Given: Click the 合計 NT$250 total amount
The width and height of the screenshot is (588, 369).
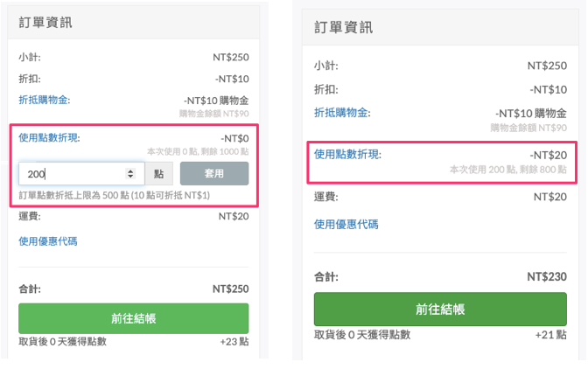Looking at the screenshot, I should point(231,289).
